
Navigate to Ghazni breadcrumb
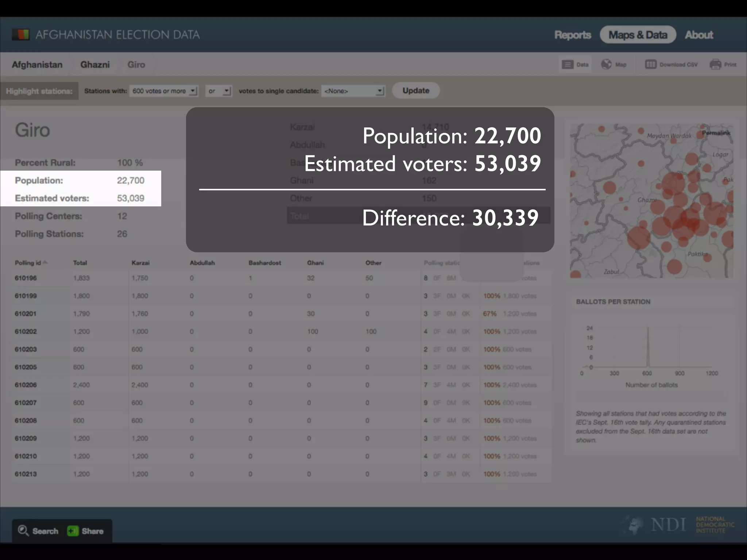click(x=95, y=65)
